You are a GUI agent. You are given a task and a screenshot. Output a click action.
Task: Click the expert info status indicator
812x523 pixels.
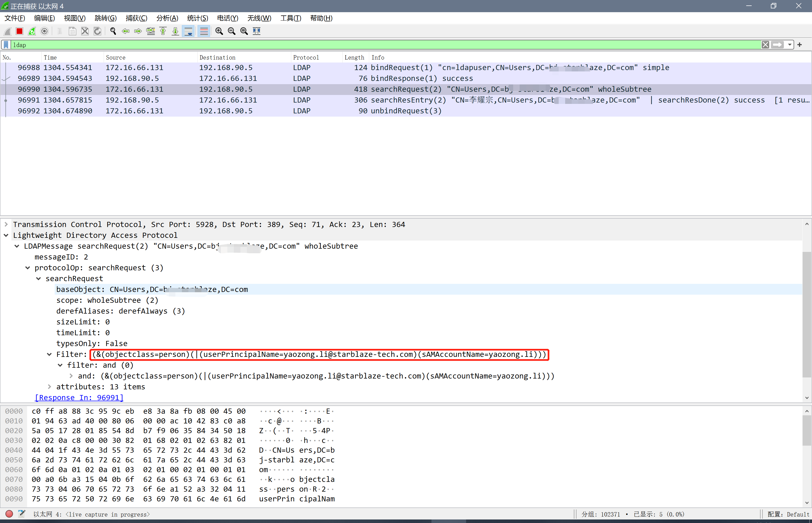(x=9, y=514)
